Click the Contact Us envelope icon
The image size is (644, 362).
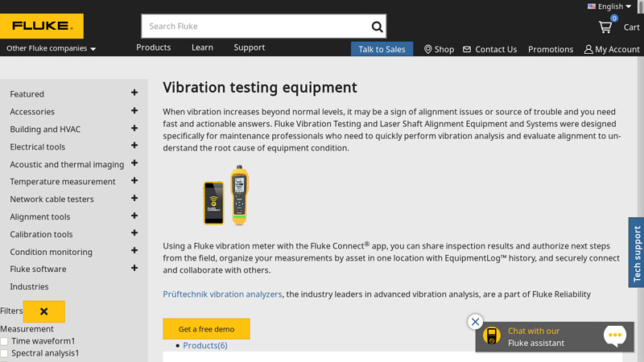467,49
